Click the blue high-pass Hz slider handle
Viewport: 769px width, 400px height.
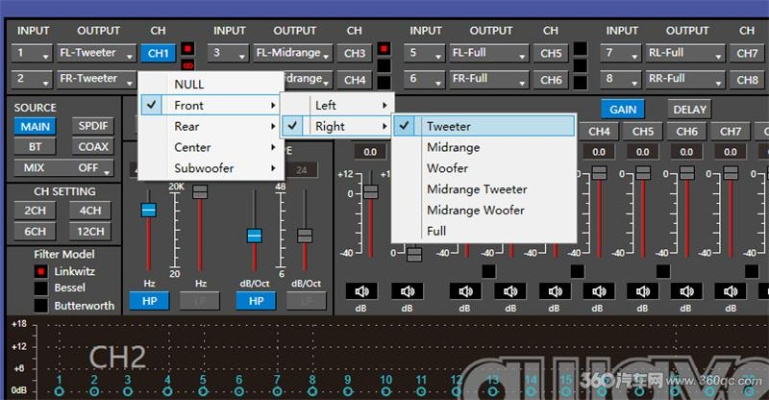(148, 210)
